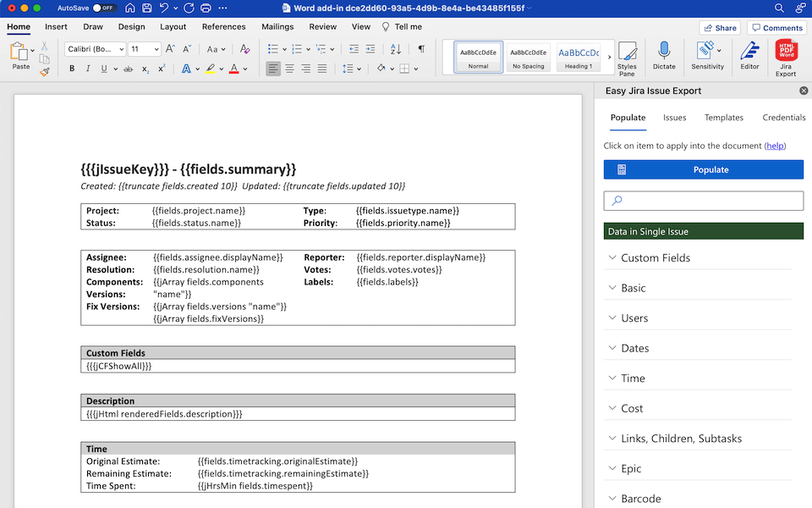The image size is (812, 508).
Task: Increase font size
Action: point(170,49)
